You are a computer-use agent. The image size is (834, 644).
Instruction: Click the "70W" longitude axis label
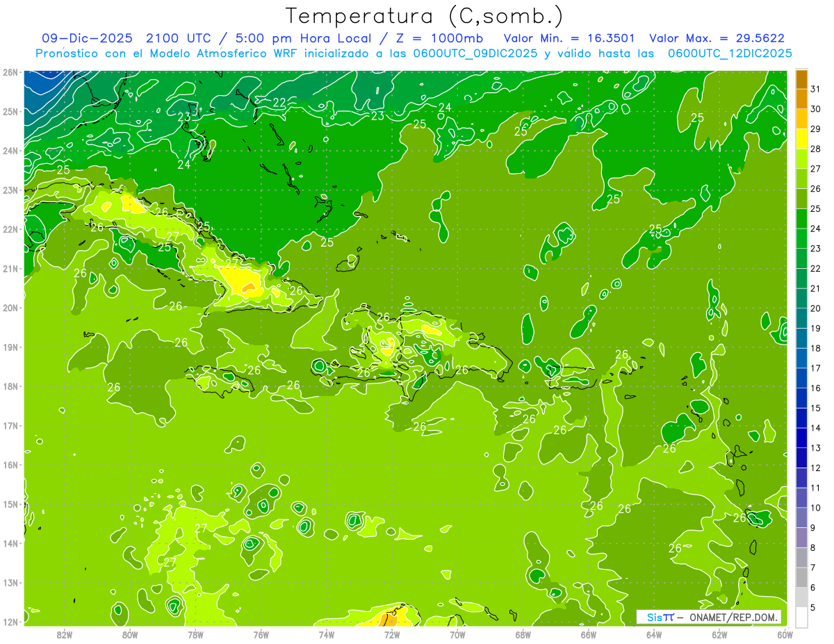click(458, 634)
